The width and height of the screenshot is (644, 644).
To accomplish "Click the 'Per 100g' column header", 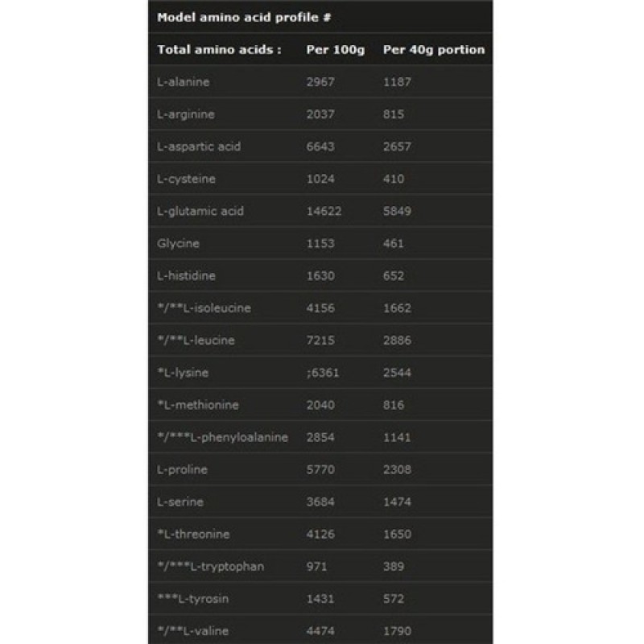I will coord(336,49).
